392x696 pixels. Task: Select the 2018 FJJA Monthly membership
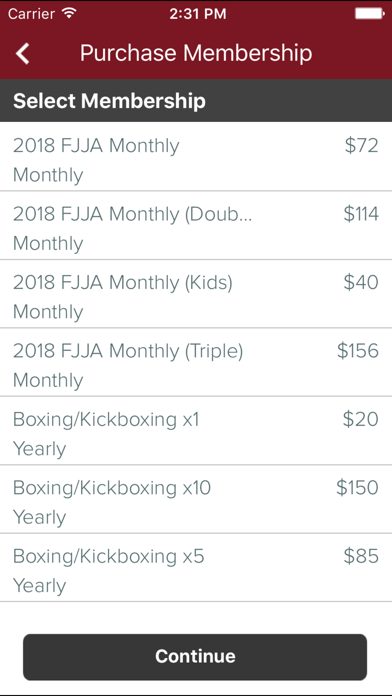(196, 157)
